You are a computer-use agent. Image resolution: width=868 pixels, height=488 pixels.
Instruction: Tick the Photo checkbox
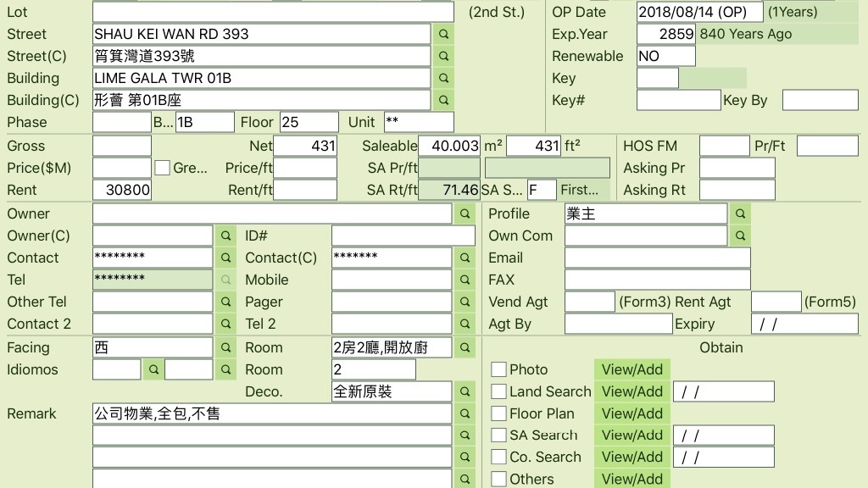click(499, 369)
